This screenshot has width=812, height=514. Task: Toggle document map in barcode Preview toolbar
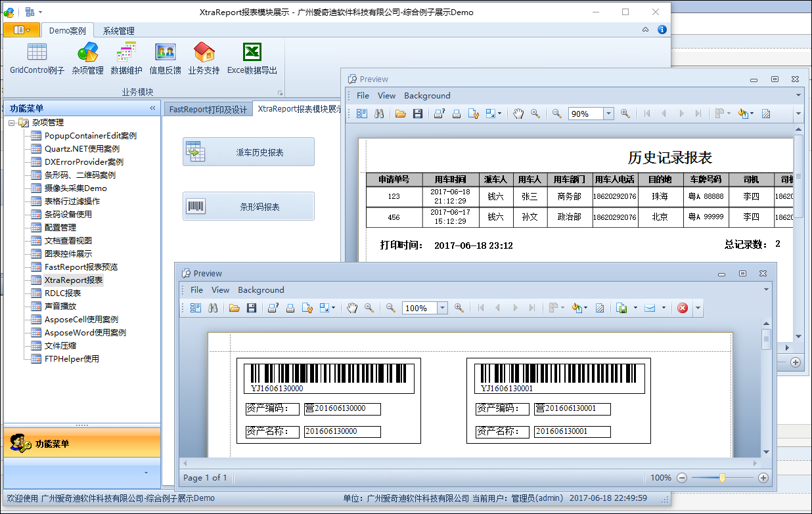point(196,308)
